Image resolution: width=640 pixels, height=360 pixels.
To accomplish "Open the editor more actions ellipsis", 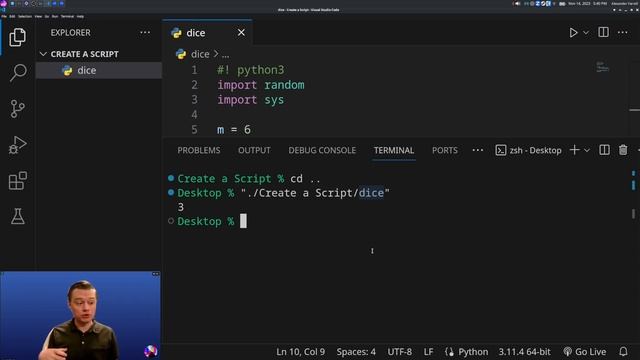I will [x=622, y=32].
